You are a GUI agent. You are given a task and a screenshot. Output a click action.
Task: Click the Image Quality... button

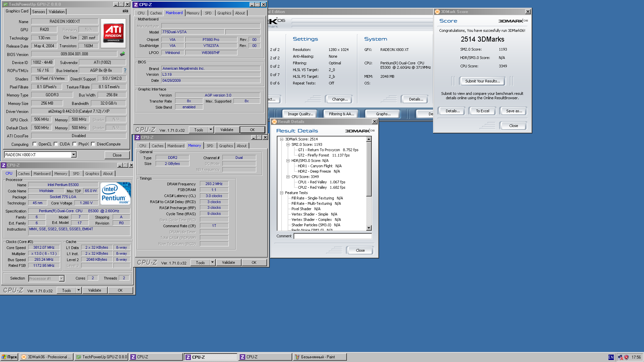pos(300,114)
